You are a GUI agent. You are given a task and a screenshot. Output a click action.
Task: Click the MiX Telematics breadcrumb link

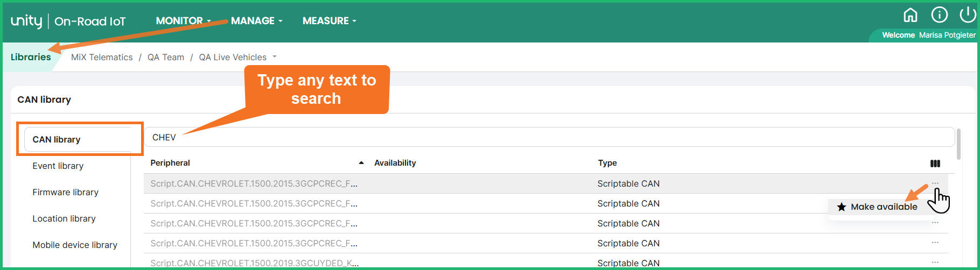[102, 57]
